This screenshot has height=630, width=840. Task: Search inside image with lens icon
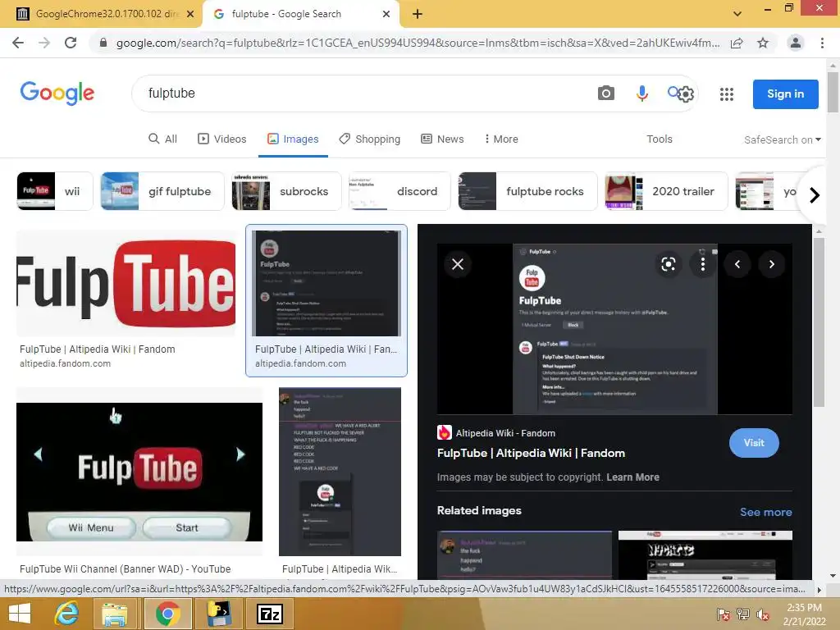(668, 264)
